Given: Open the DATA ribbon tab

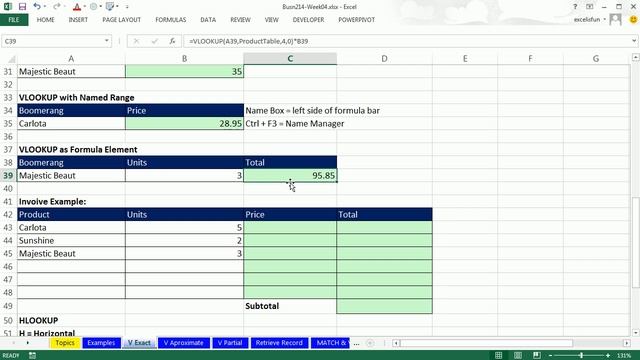Looking at the screenshot, I should coord(208,20).
